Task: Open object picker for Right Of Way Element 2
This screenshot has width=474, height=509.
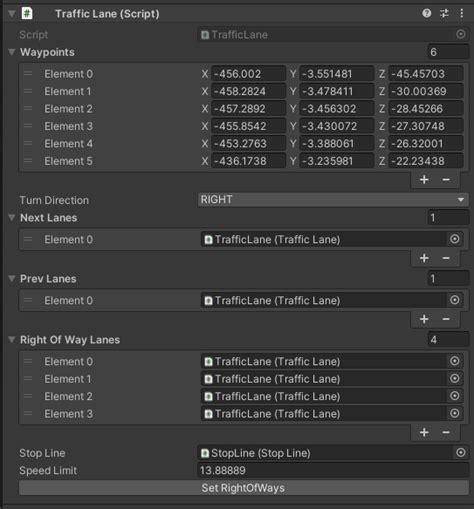Action: click(454, 396)
